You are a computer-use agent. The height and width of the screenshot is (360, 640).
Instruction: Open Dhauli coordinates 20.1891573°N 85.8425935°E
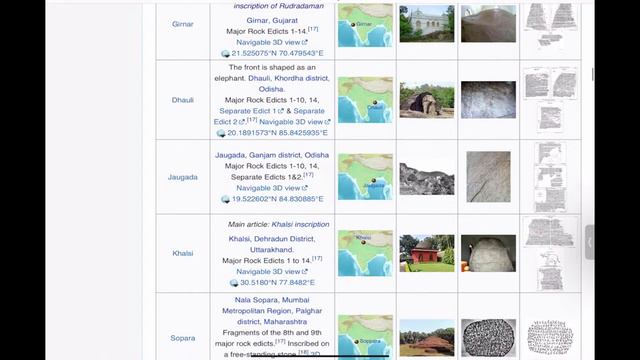pyautogui.click(x=278, y=133)
